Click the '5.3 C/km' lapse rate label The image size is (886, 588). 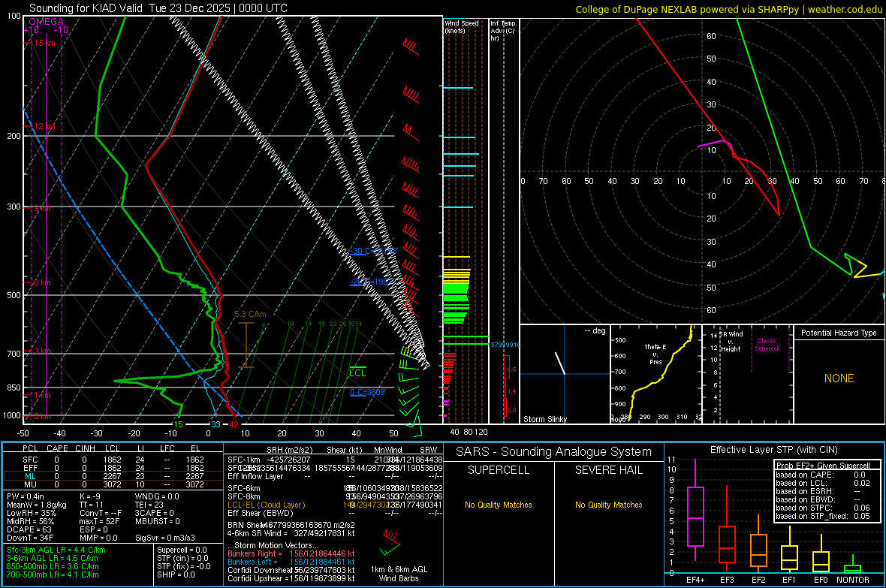click(x=250, y=315)
